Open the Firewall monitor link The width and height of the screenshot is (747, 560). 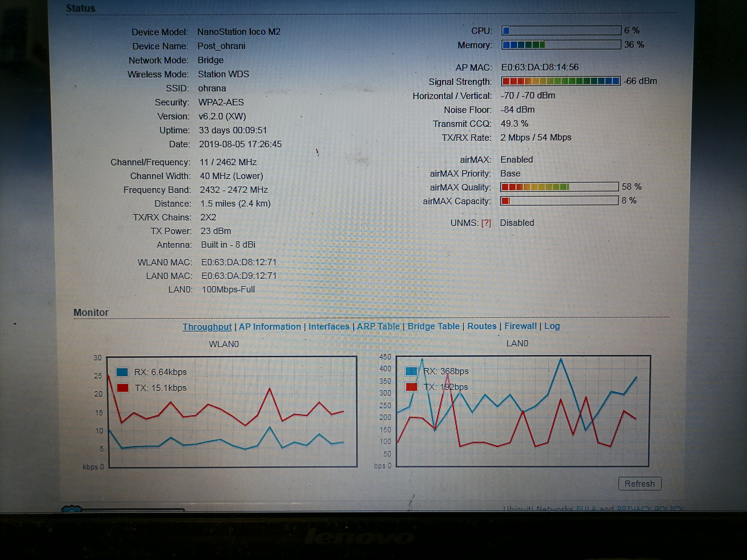[520, 326]
